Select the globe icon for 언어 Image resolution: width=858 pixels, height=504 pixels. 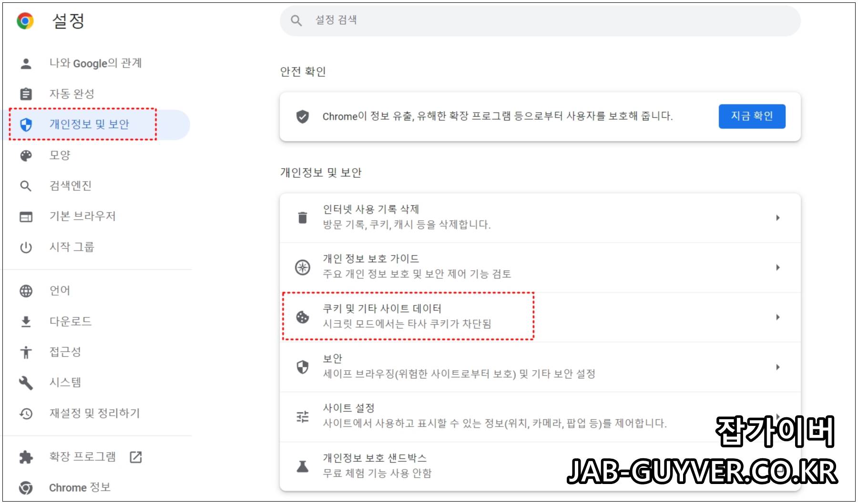click(26, 291)
